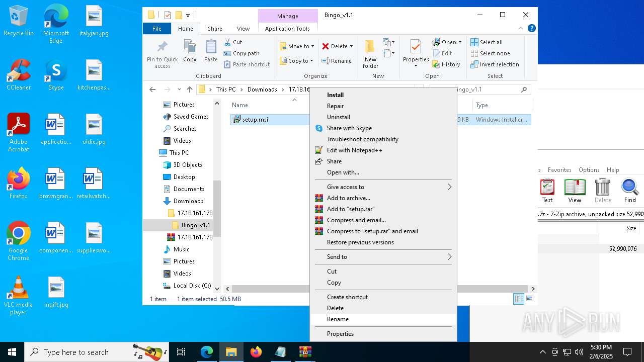Expand the ribbon Open dropdown

coord(460,42)
